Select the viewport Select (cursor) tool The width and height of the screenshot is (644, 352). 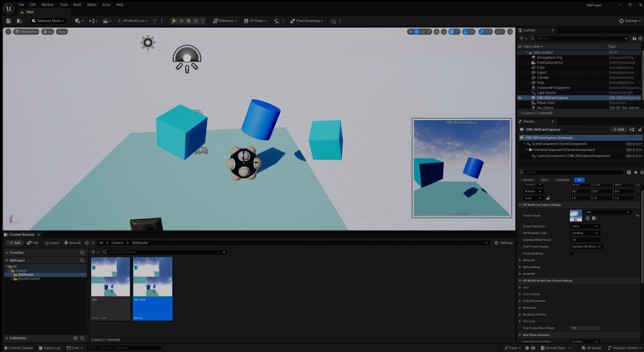[x=410, y=31]
